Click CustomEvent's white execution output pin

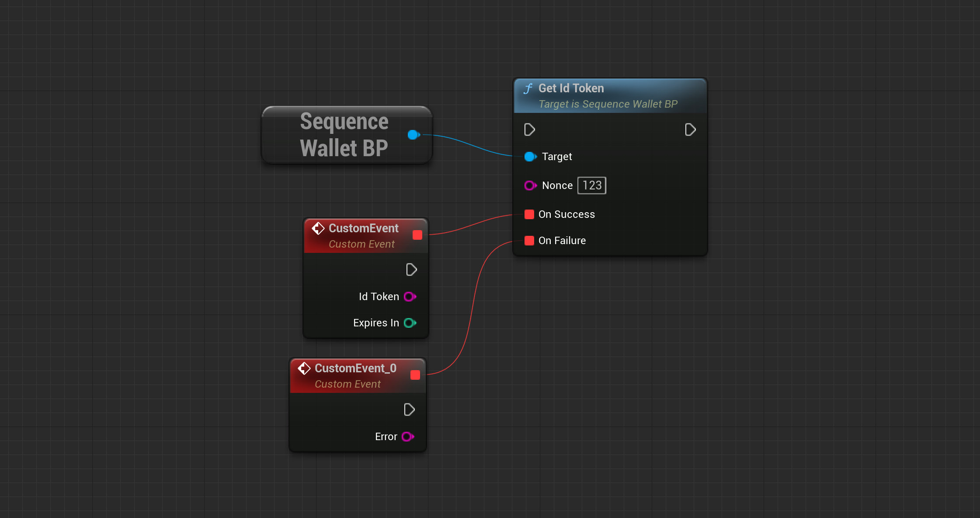pyautogui.click(x=411, y=269)
